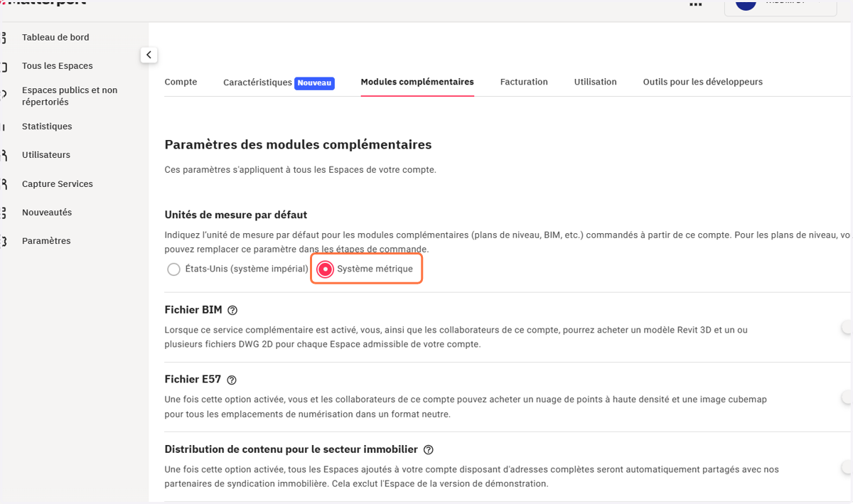Select the Système métrique radio button
This screenshot has height=504, width=853.
326,269
